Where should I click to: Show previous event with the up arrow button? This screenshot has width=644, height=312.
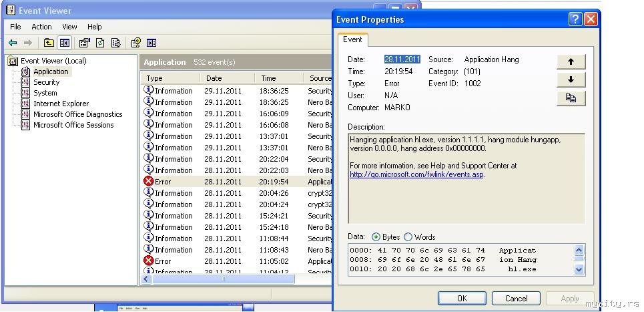[571, 62]
